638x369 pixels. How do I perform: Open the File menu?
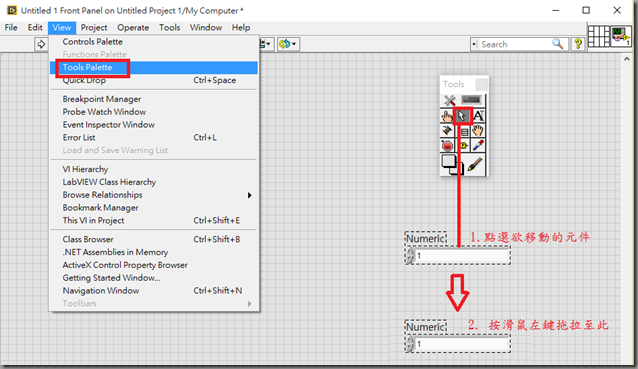11,28
